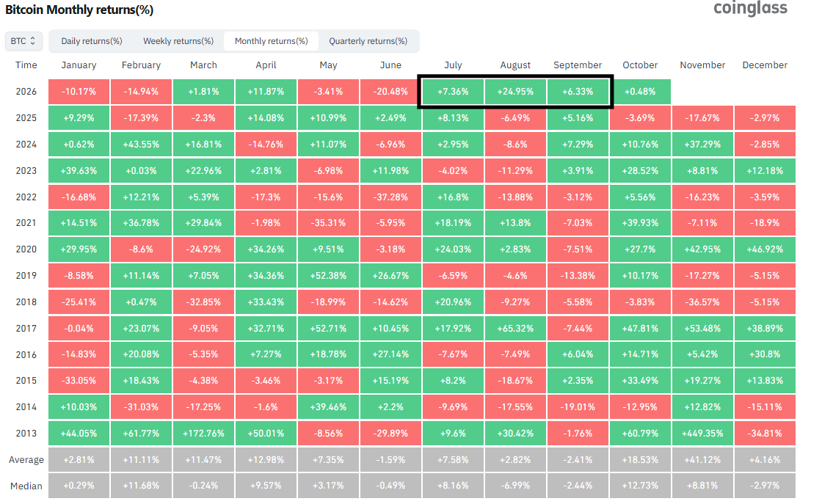Click the -33.05% January 2015 cell

pyautogui.click(x=79, y=381)
